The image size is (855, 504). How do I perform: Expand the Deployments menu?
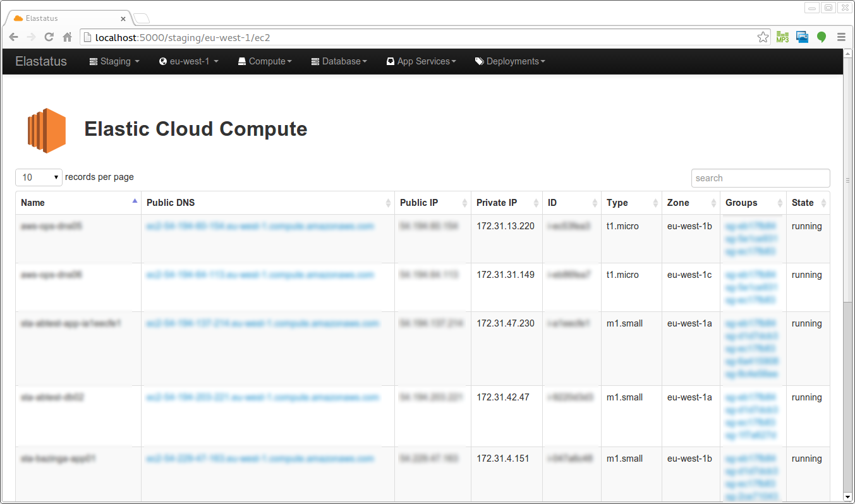point(510,61)
